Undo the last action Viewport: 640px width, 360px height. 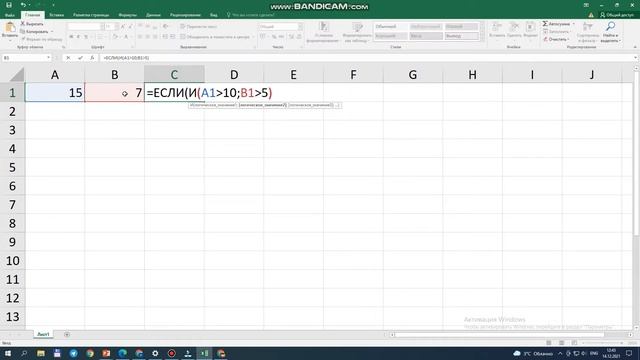[23, 5]
